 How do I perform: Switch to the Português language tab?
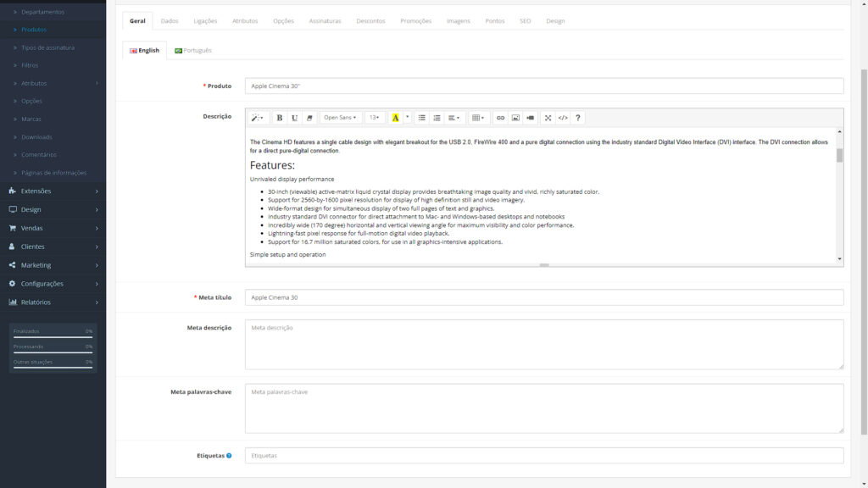coord(193,50)
